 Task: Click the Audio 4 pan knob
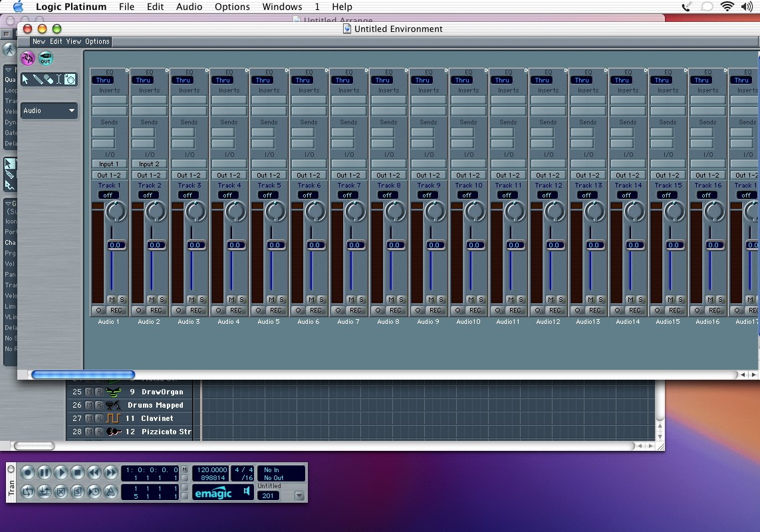click(235, 211)
